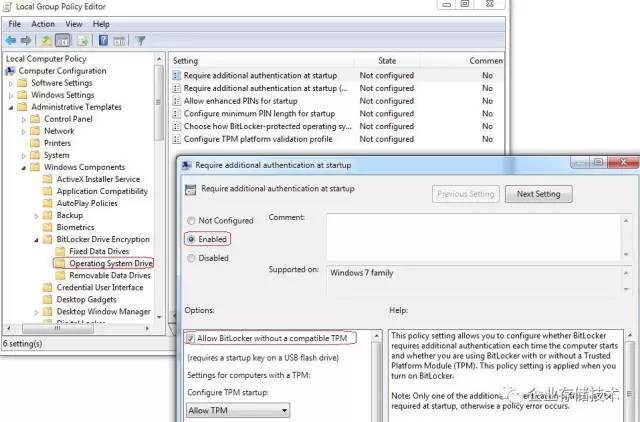The width and height of the screenshot is (640, 422).
Task: Collapse the Administrative Templates tree node
Action: 11,107
